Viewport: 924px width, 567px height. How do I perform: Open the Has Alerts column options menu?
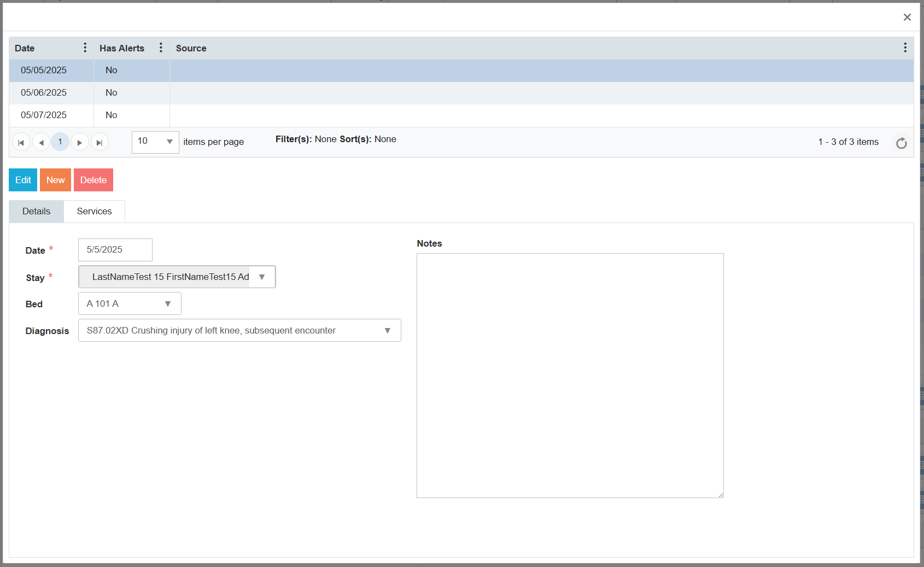pos(161,48)
